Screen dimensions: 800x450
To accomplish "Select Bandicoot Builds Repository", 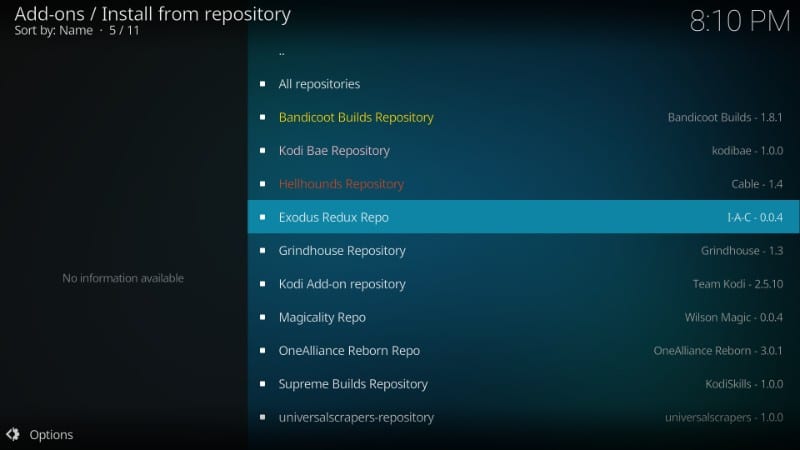I will tap(523, 117).
